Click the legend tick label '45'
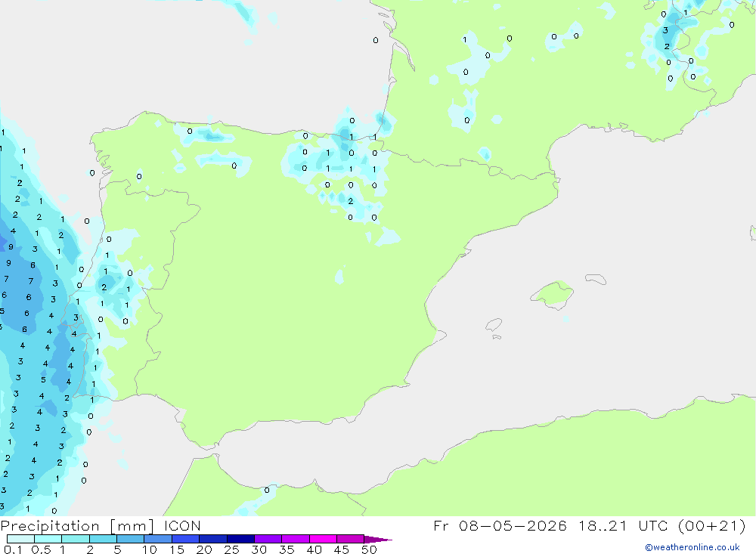This screenshot has height=554, width=756. coord(342,549)
